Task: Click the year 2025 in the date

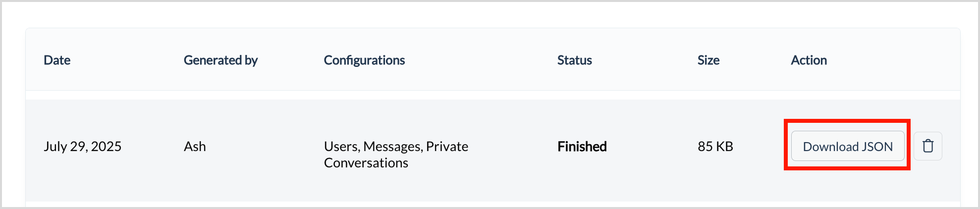Action: point(105,146)
